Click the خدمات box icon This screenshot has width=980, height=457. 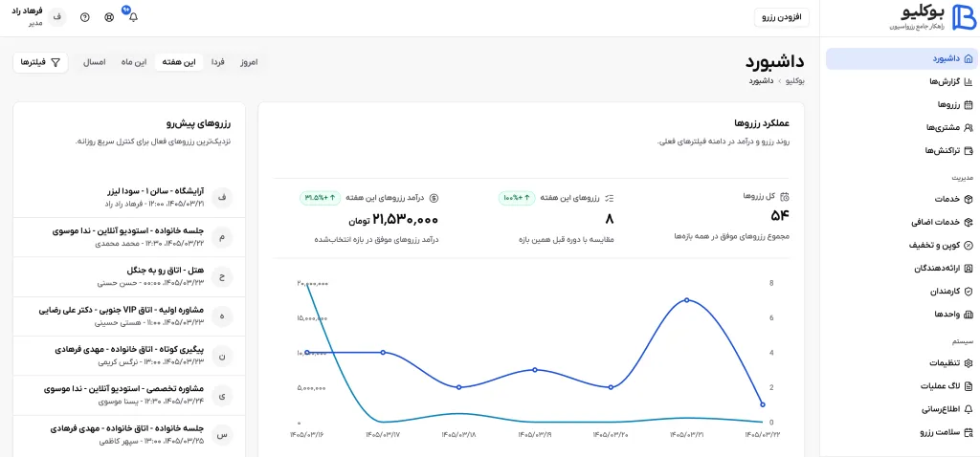tap(969, 199)
